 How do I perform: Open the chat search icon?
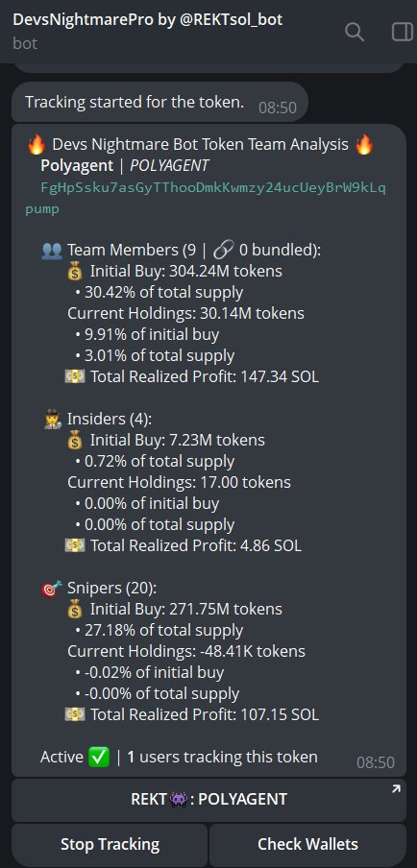point(355,32)
